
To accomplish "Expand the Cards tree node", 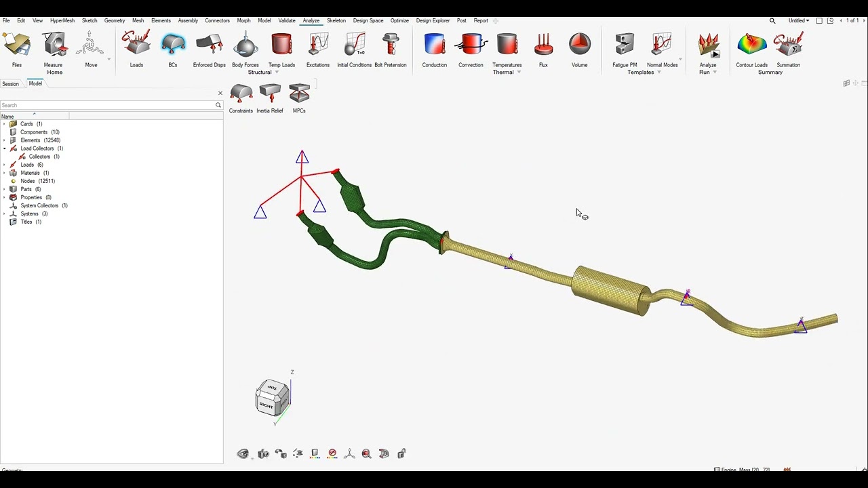I will click(x=4, y=124).
